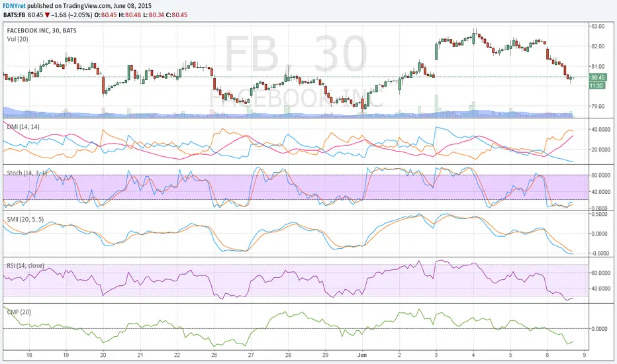This screenshot has width=617, height=364.
Task: Click date label 18 on time axis
Action: coord(29,355)
